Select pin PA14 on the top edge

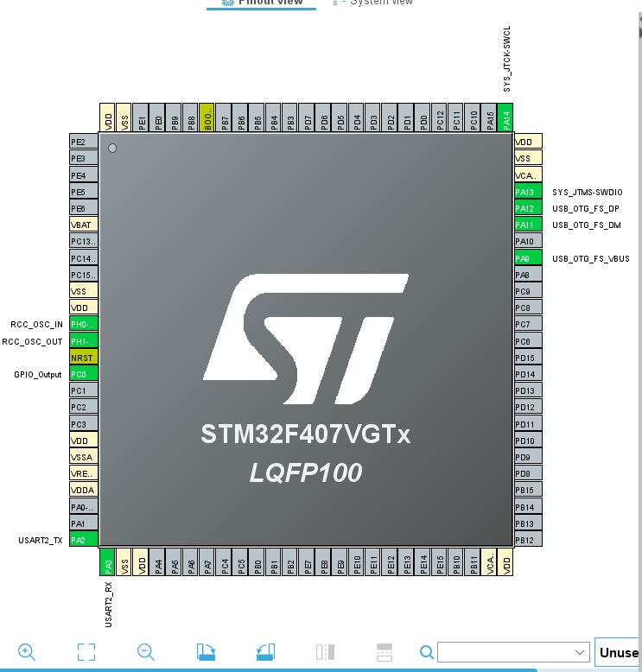coord(505,117)
